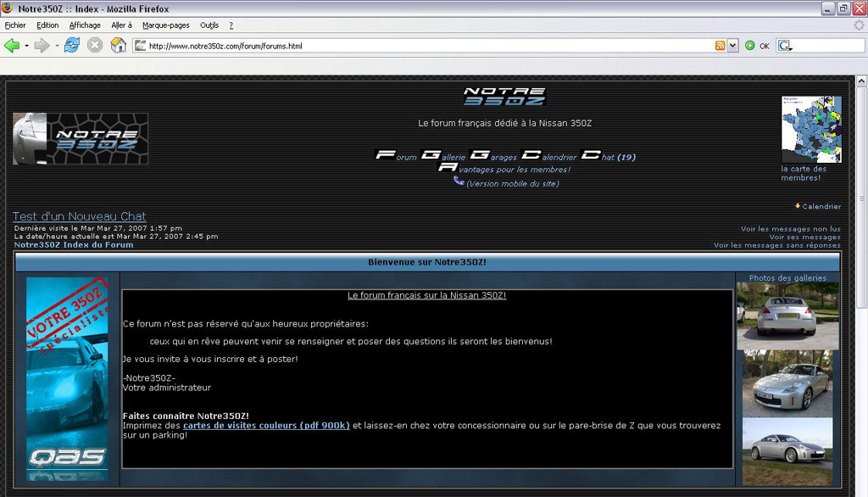Viewport: 868px width, 497px height.
Task: Click Le forum français sur la Nissan 350Z! heading
Action: pyautogui.click(x=427, y=295)
